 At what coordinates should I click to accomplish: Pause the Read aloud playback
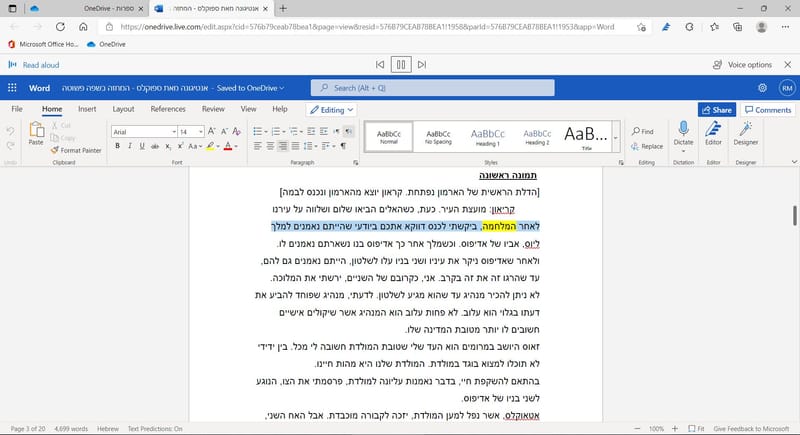tap(401, 65)
